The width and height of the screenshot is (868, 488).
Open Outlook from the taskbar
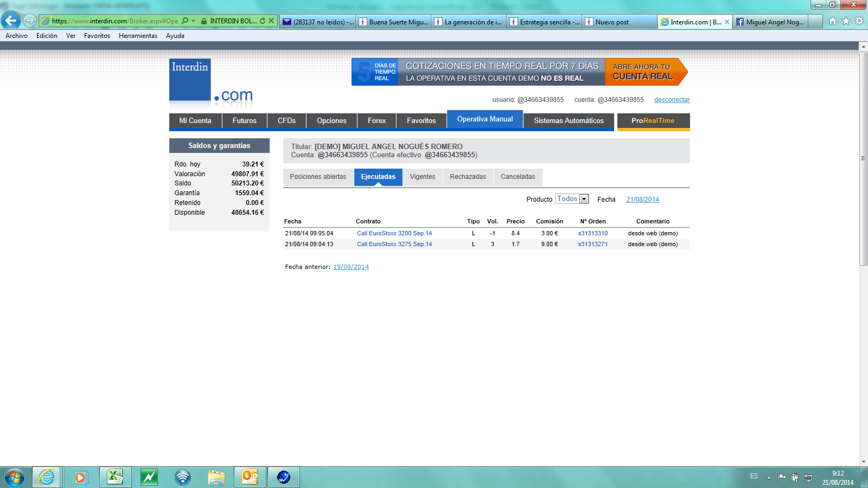click(x=250, y=477)
